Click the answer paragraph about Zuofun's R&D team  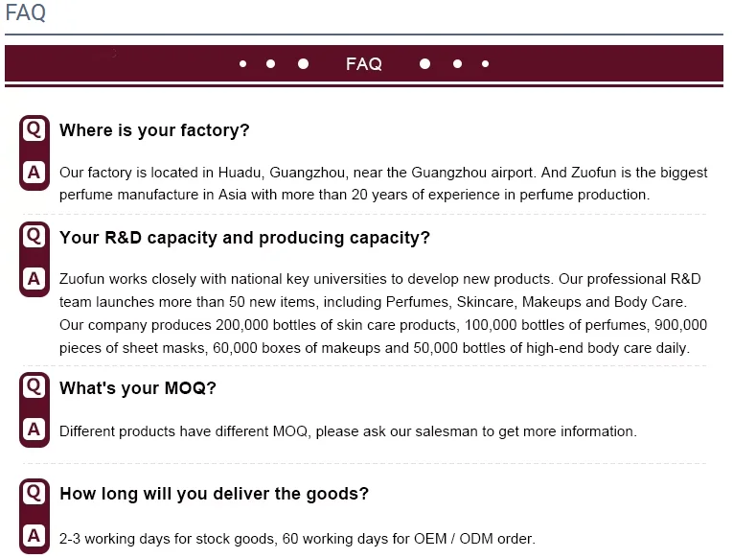(383, 314)
